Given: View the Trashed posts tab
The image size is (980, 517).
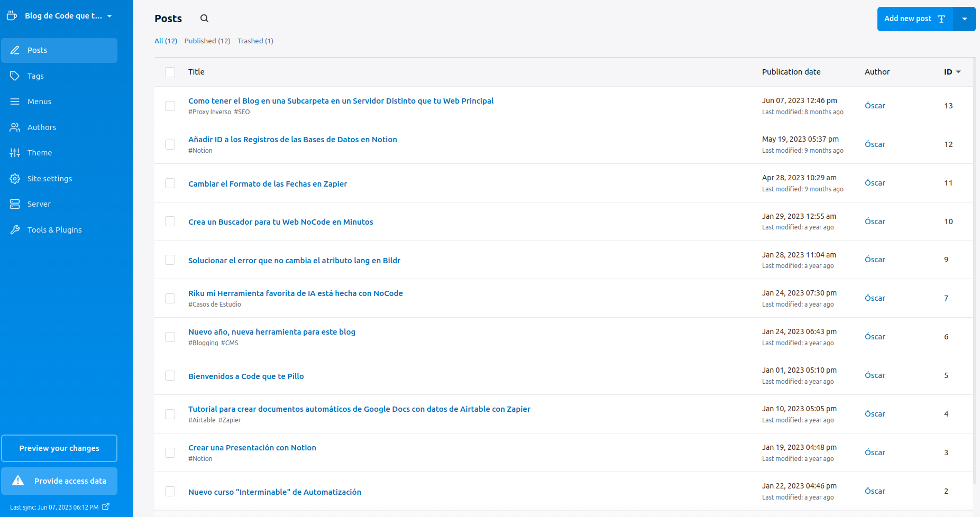Looking at the screenshot, I should (x=255, y=41).
